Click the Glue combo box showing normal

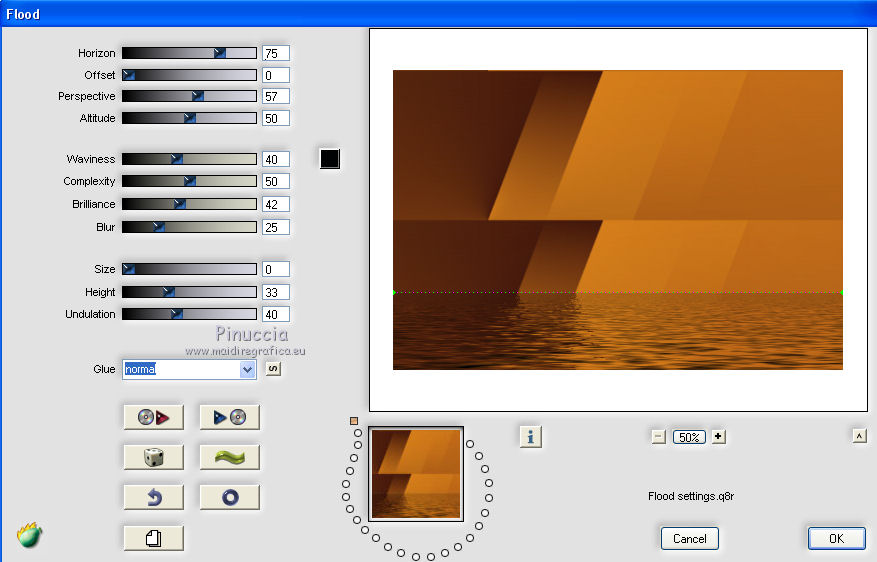(189, 369)
